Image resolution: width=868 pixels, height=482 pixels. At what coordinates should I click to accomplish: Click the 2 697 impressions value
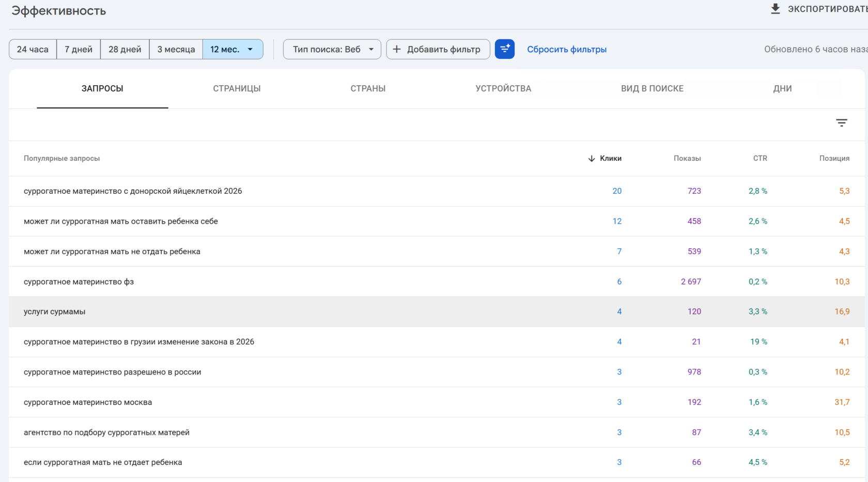pos(691,282)
